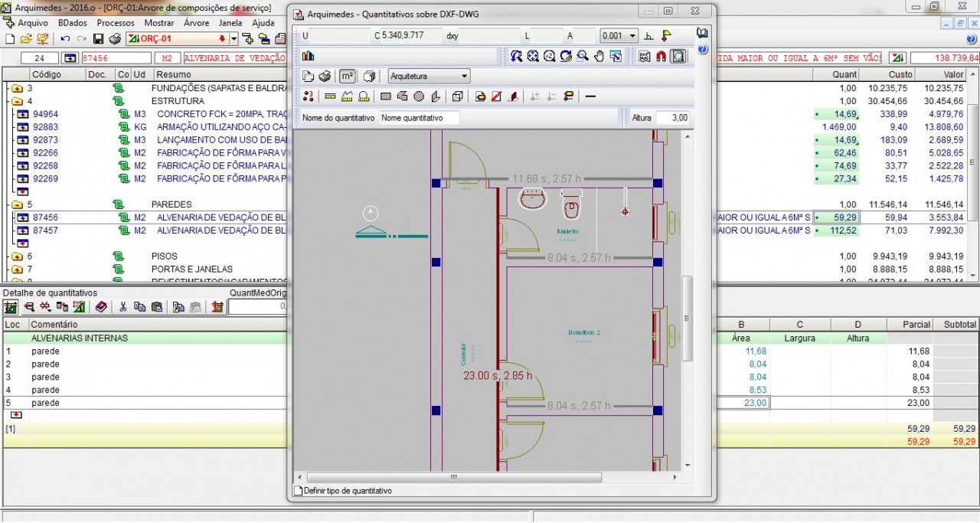This screenshot has height=523, width=980.
Task: Click the blue help question mark icon
Action: pos(702,50)
